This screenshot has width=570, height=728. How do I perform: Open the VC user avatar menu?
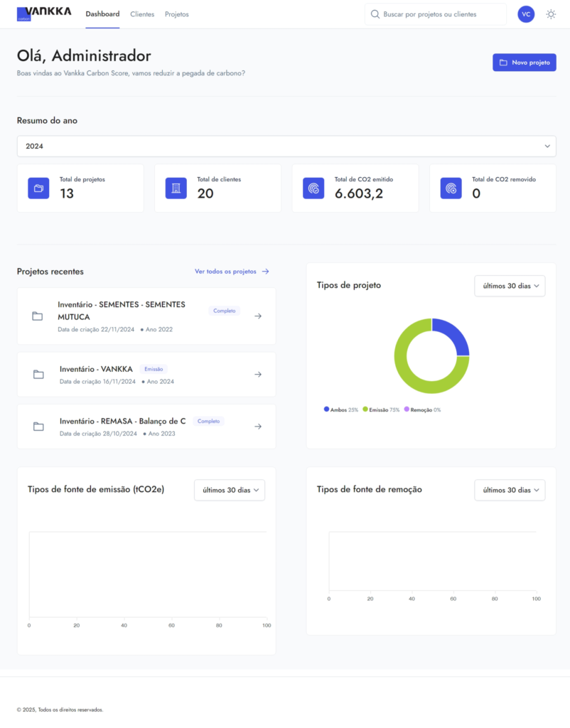526,14
